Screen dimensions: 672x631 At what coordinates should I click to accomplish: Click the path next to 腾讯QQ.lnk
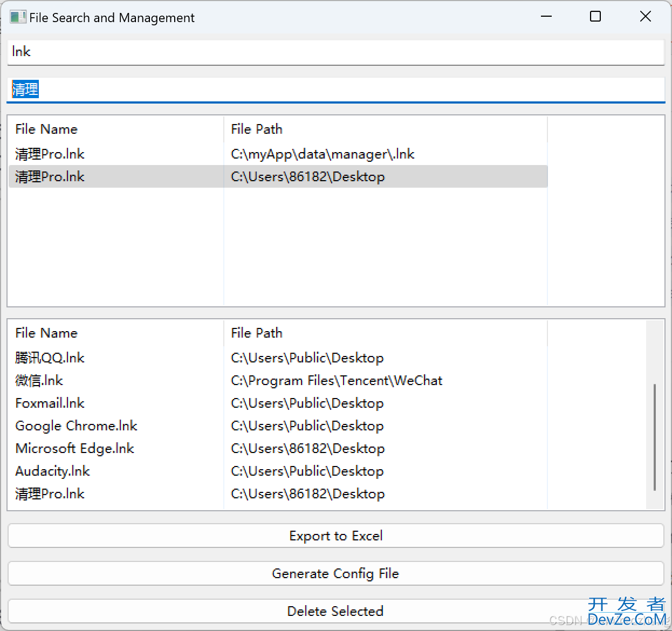(x=307, y=358)
